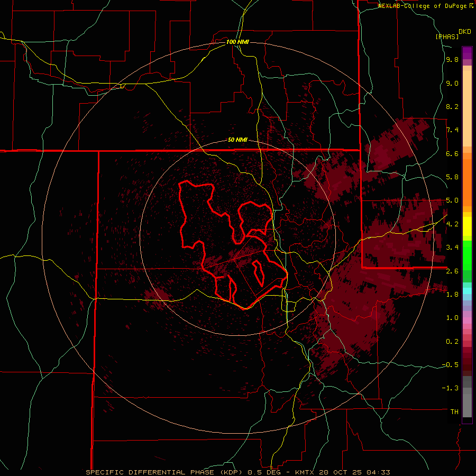Click the 6.6 scale value
The image size is (476, 476).
coord(452,153)
